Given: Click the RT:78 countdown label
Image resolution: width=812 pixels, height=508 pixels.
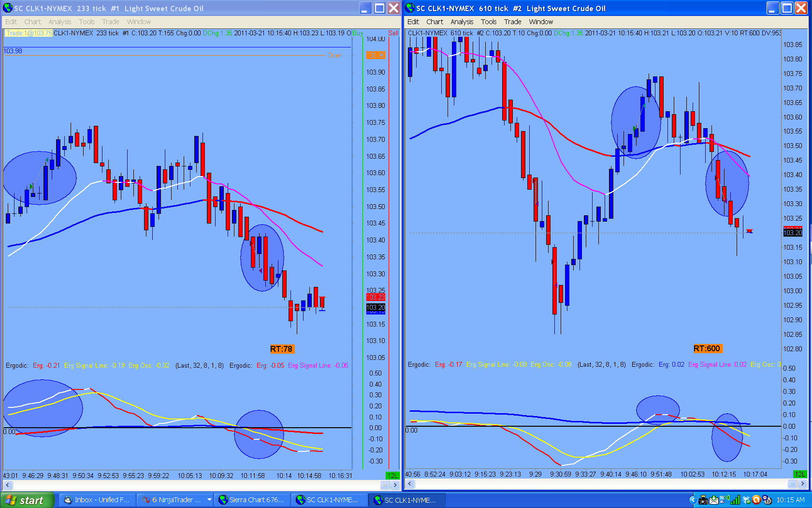Looking at the screenshot, I should (x=281, y=349).
